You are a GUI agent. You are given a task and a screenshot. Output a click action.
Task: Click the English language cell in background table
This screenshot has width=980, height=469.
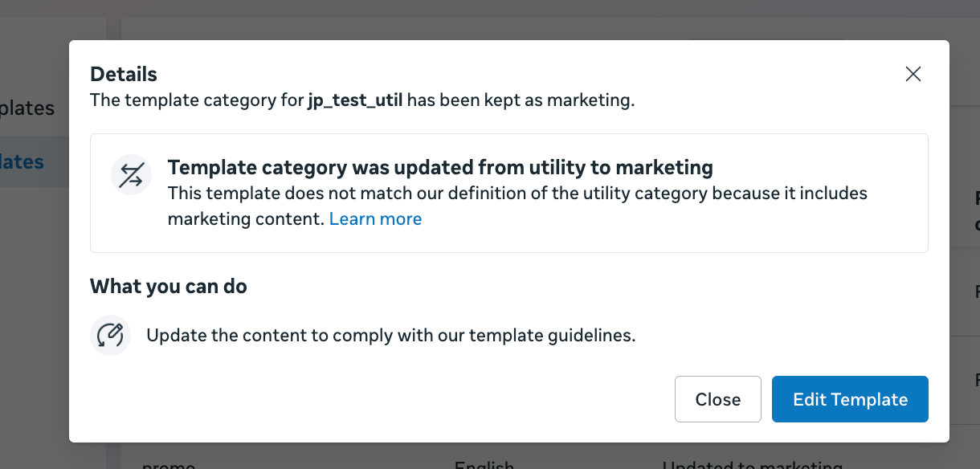484,464
